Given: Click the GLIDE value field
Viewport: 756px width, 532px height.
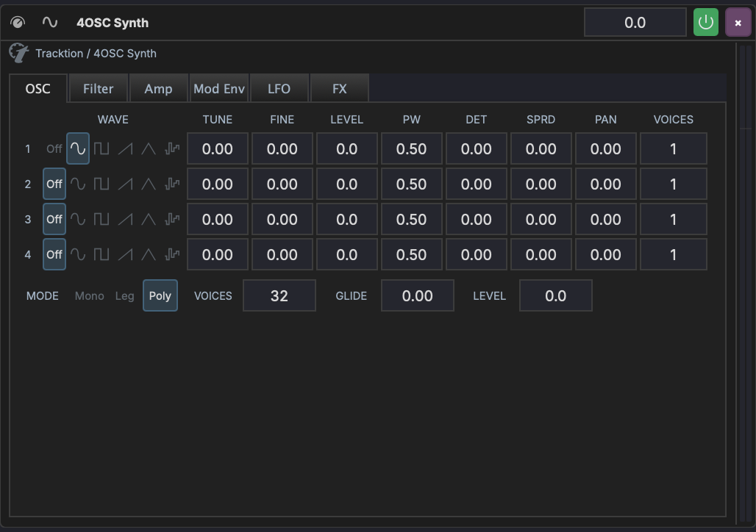Looking at the screenshot, I should tap(418, 295).
